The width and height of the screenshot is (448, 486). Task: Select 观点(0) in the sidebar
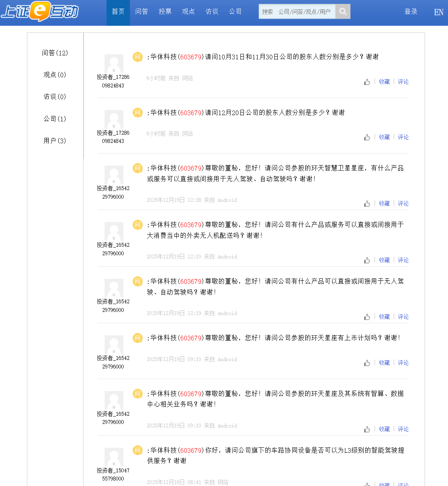[55, 75]
